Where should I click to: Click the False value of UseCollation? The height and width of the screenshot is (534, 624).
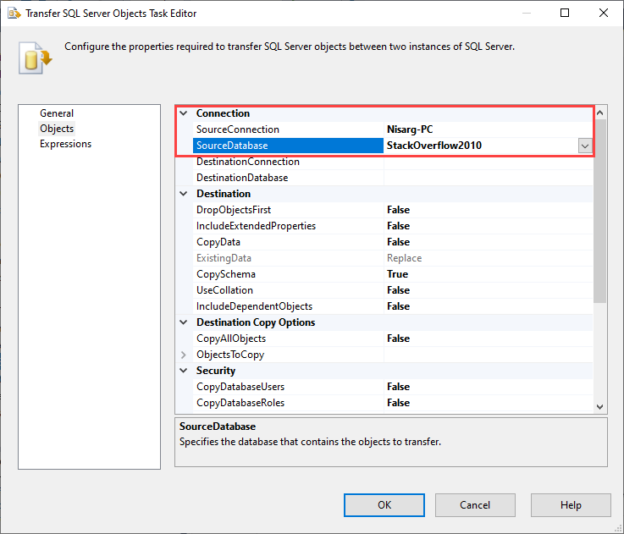click(398, 290)
